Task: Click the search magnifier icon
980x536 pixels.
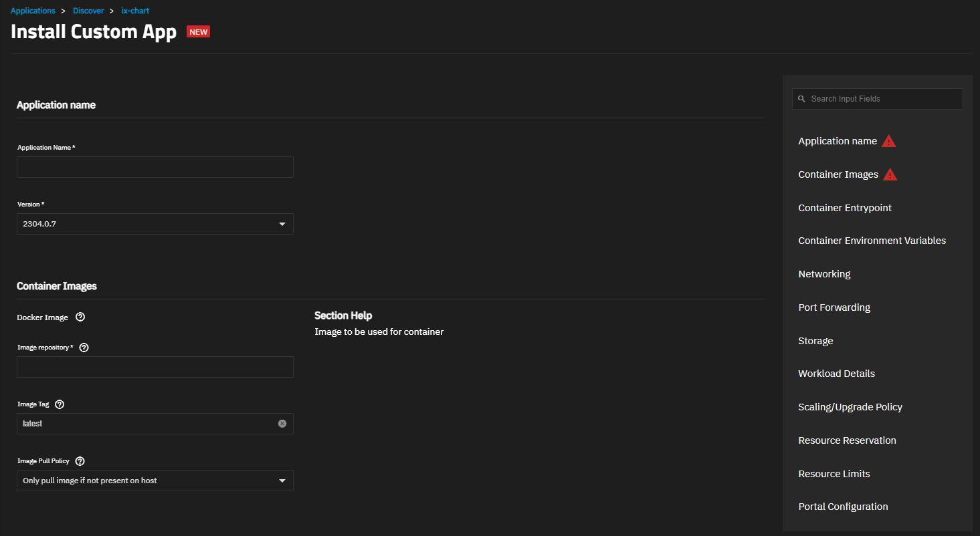Action: (801, 99)
